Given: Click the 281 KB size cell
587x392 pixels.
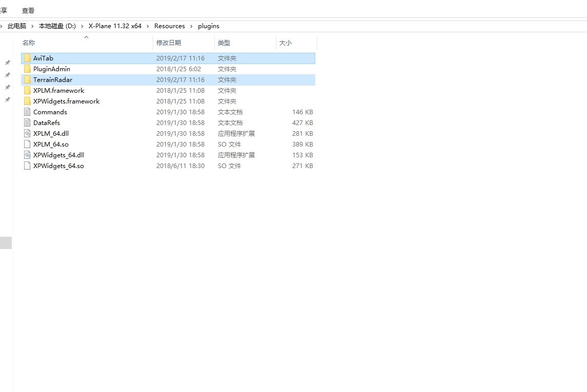Looking at the screenshot, I should [302, 134].
